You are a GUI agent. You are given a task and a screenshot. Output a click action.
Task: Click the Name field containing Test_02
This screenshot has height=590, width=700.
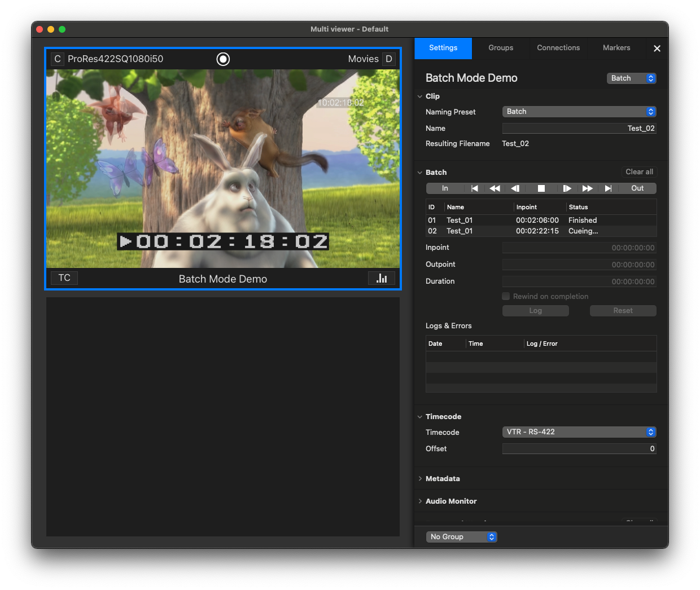pyautogui.click(x=579, y=129)
